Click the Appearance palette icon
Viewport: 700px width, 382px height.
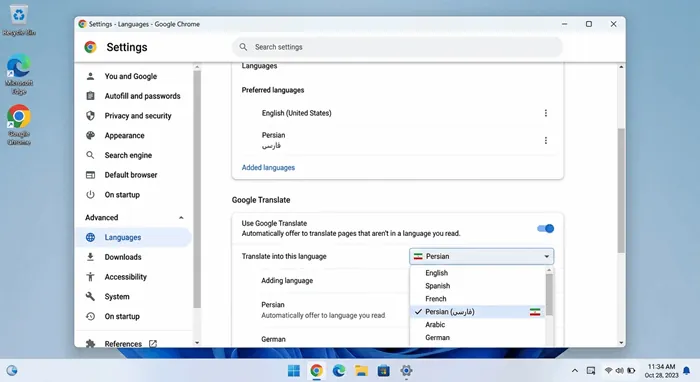90,135
